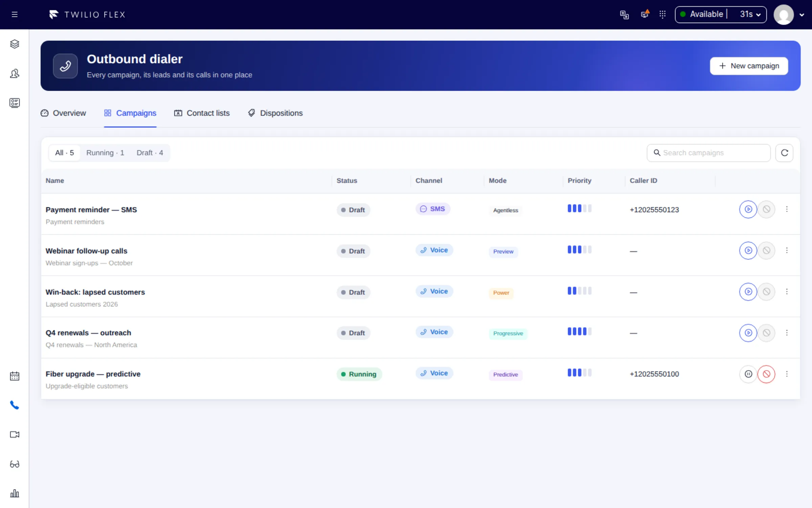Open the hamburger navigation menu
Image resolution: width=812 pixels, height=508 pixels.
point(15,15)
